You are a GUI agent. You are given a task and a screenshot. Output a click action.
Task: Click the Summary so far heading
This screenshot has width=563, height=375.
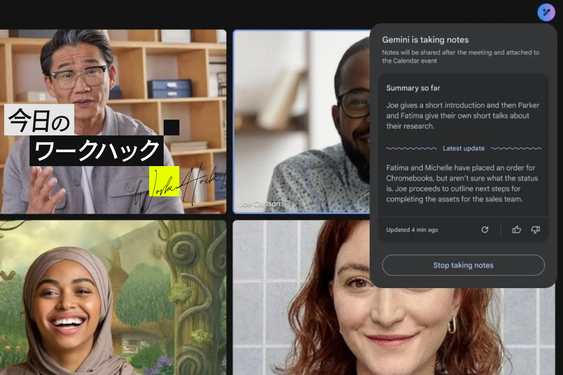click(413, 88)
